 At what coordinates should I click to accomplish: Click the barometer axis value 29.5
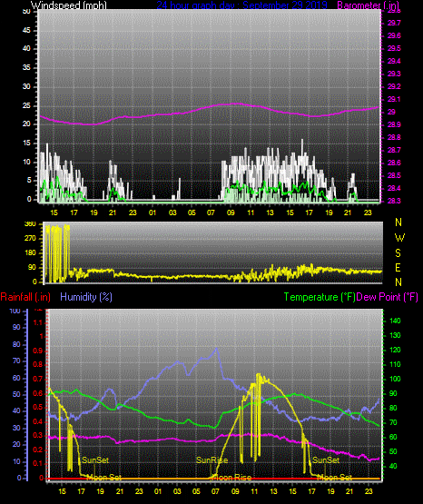(394, 48)
